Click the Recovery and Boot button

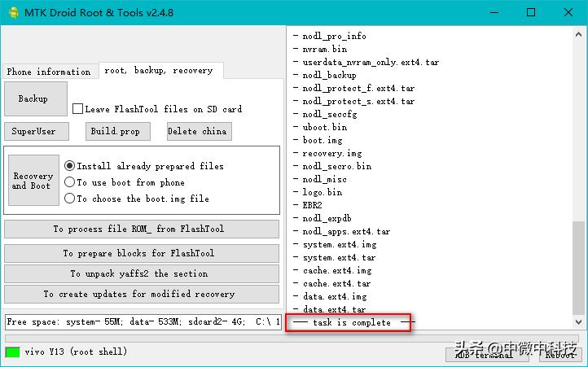point(33,181)
